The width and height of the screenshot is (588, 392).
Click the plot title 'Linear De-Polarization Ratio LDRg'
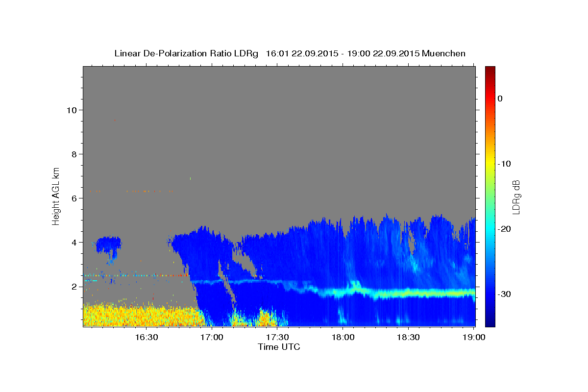186,53
